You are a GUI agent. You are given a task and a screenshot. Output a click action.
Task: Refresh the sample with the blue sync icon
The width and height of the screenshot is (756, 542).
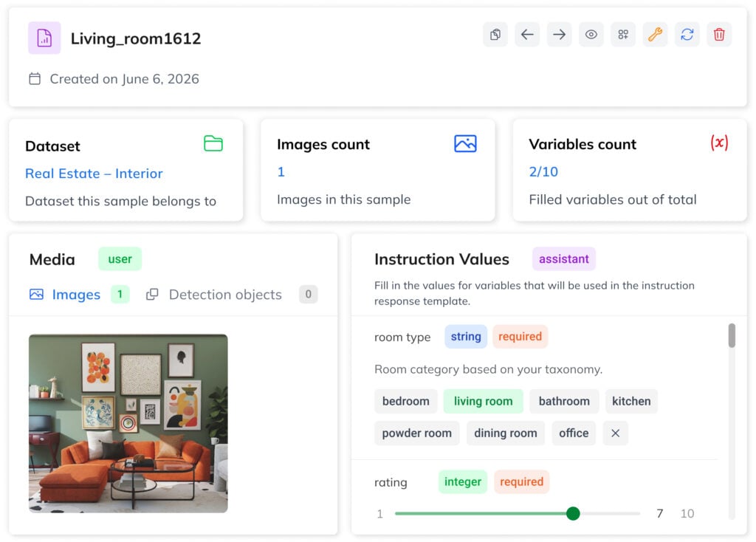coord(687,34)
